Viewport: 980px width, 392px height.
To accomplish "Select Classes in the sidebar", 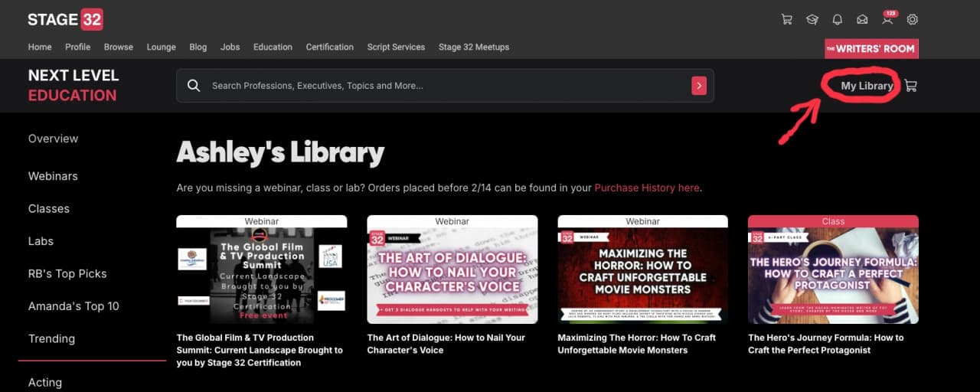I will coord(48,208).
